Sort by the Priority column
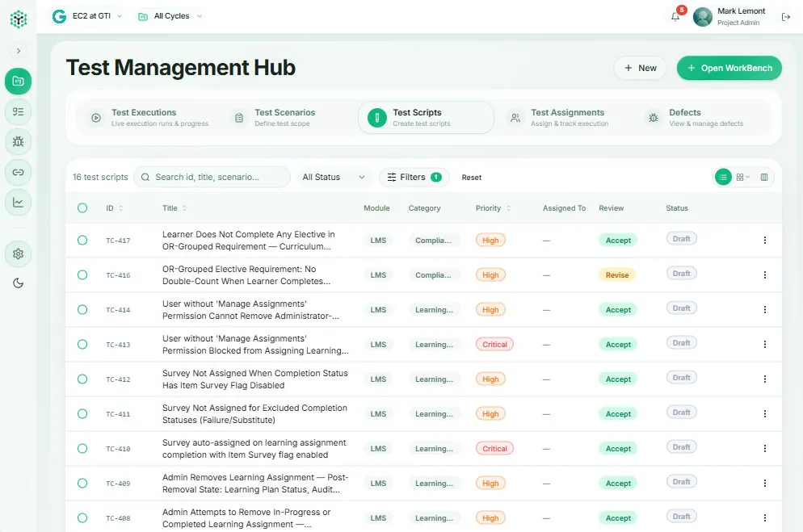The image size is (803, 532). (493, 208)
